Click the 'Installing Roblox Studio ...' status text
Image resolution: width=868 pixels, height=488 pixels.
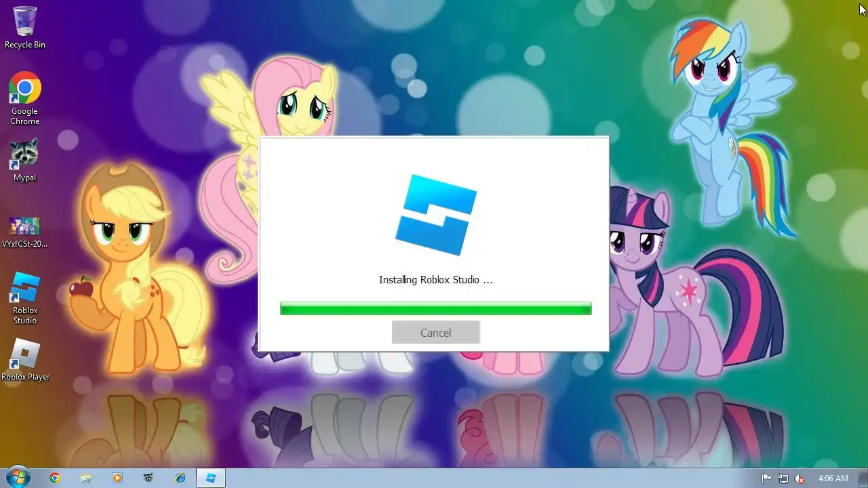pyautogui.click(x=435, y=279)
